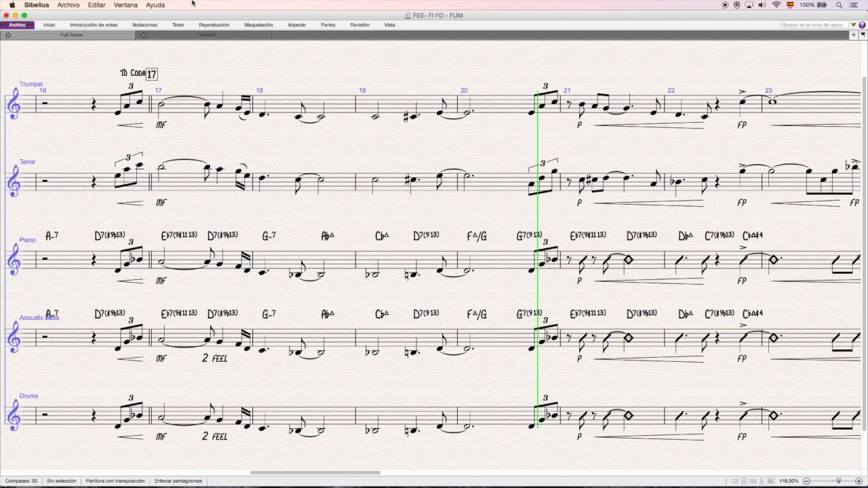Select the Trumpet staff name
The image size is (868, 488).
(31, 84)
